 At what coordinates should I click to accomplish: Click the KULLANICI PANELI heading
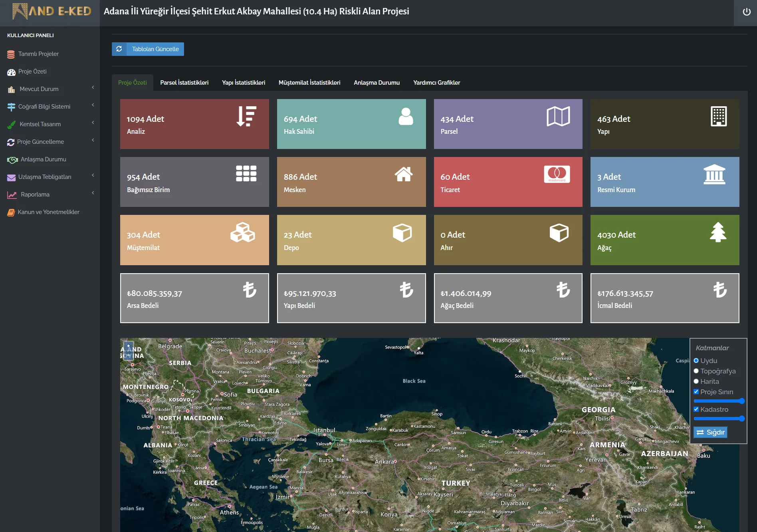30,35
